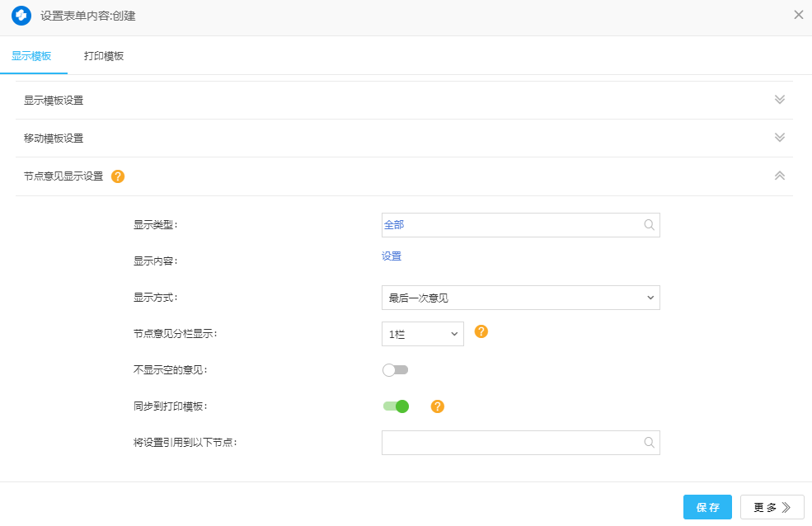
Task: Click help icon next to 1栏 dropdown
Action: tap(481, 331)
